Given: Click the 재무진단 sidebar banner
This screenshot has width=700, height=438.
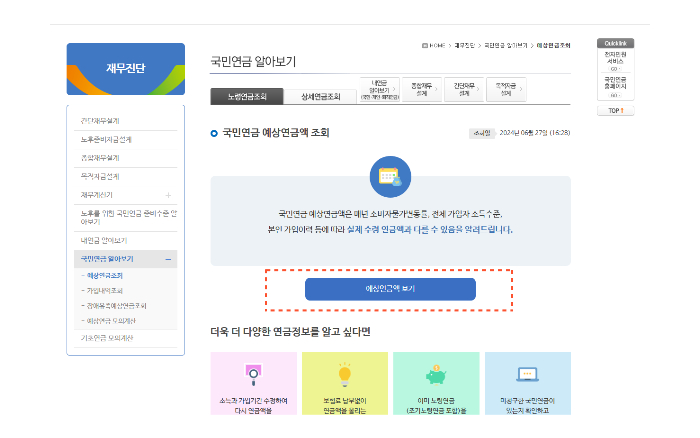Looking at the screenshot, I should coord(125,69).
